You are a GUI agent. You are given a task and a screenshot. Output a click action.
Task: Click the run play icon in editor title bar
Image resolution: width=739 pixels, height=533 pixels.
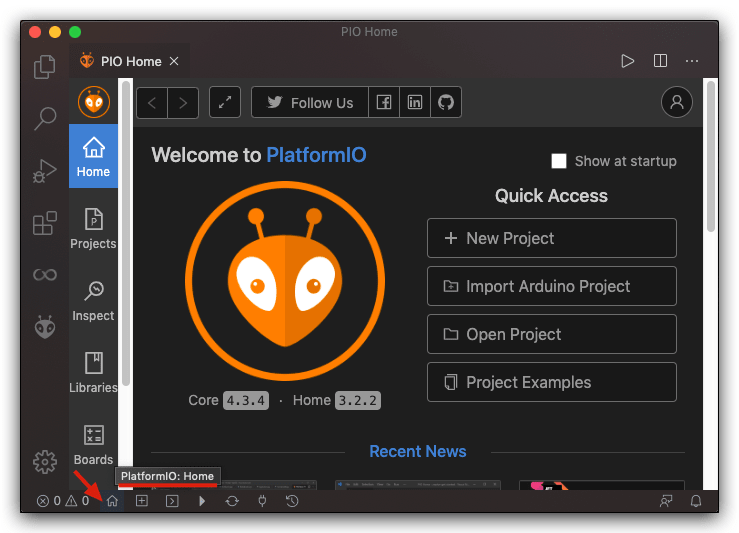click(627, 61)
